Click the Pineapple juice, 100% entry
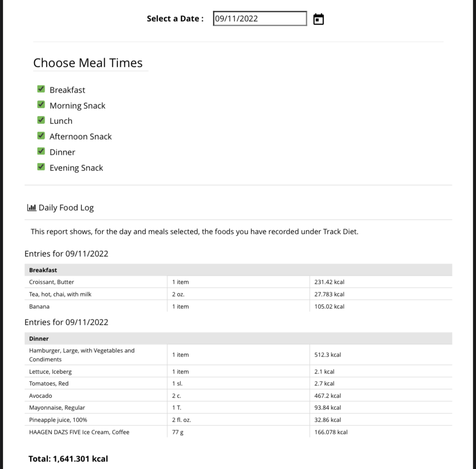Image resolution: width=476 pixels, height=469 pixels. tap(58, 420)
